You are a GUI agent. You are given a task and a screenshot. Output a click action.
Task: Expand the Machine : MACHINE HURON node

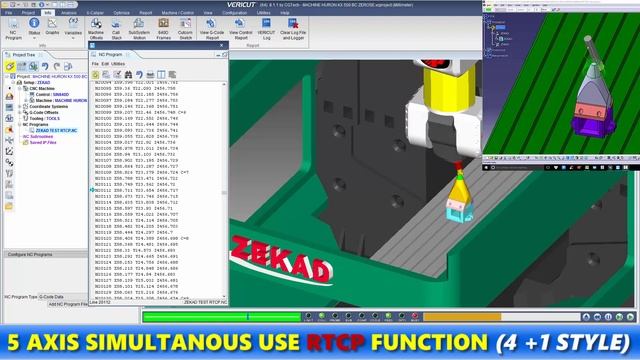(26, 100)
